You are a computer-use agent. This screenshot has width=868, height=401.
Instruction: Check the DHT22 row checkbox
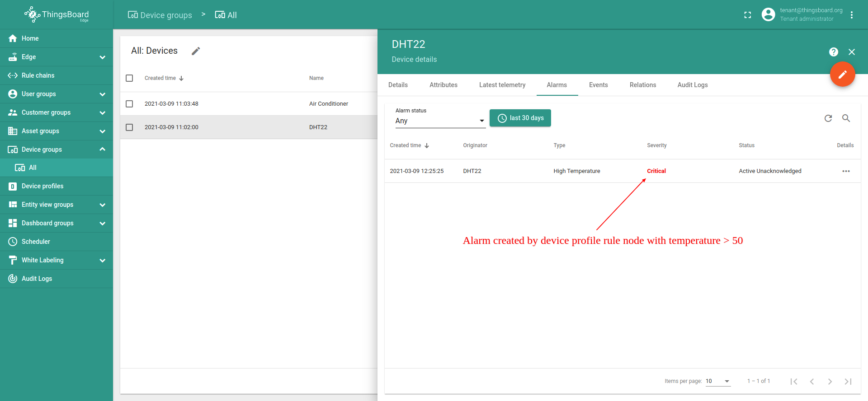(x=129, y=127)
